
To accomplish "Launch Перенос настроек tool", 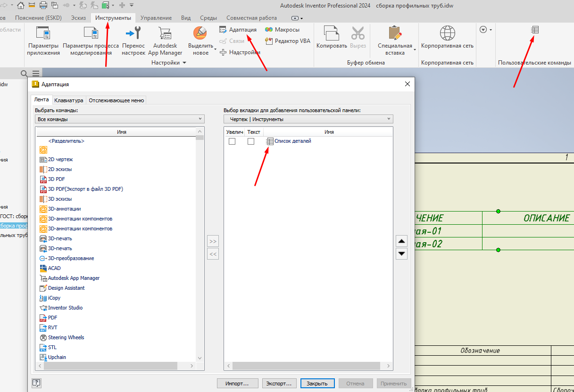I will click(133, 41).
